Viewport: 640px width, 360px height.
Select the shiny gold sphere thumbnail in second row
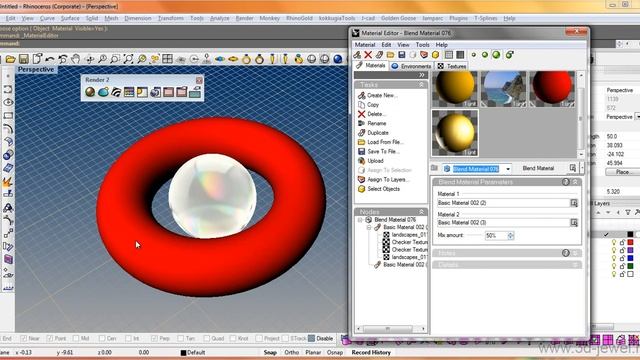(455, 133)
